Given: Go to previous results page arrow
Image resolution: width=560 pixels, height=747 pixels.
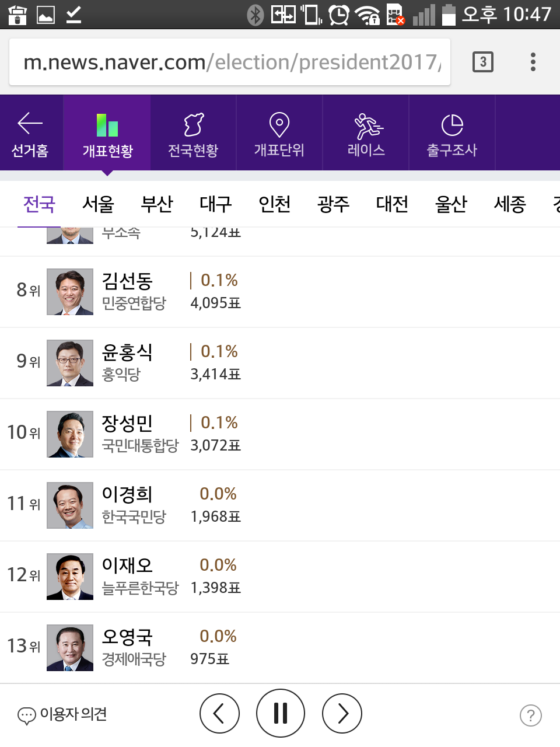Looking at the screenshot, I should [219, 713].
